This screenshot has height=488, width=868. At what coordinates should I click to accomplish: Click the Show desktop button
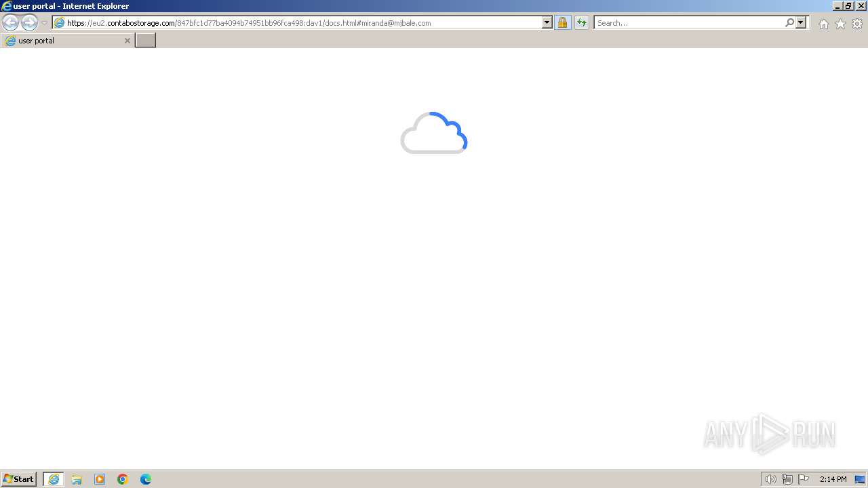(x=860, y=479)
